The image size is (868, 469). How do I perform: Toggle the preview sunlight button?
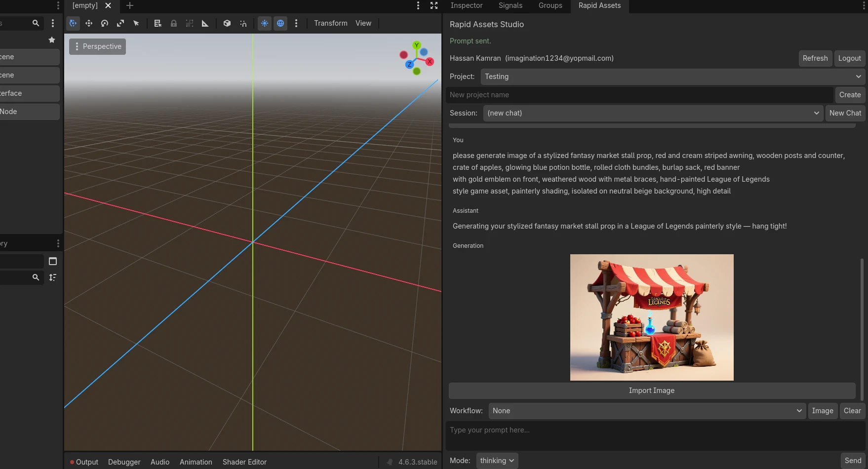click(265, 23)
